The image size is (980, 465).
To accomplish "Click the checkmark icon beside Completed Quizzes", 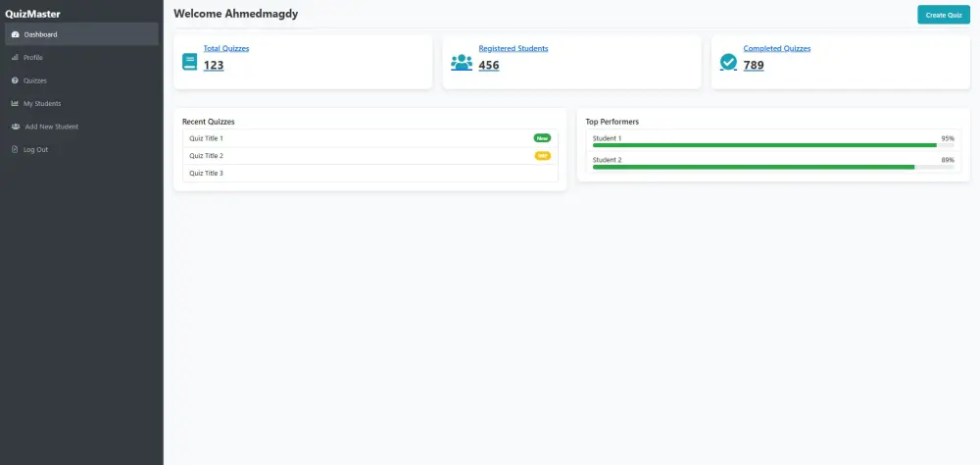I will [x=728, y=62].
